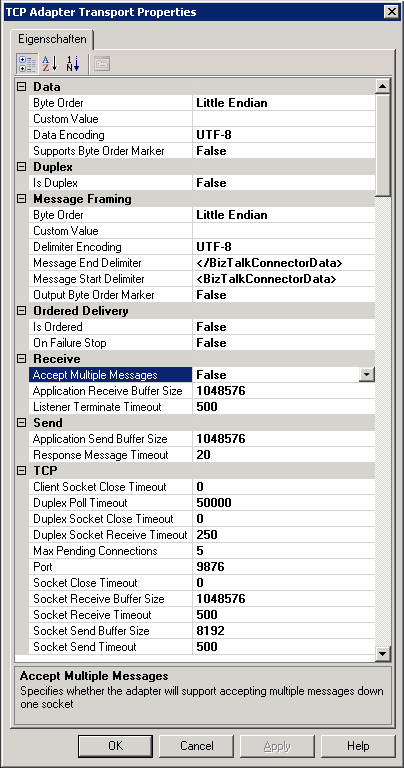Click the numeric sort order toolbar icon
The image size is (404, 768).
tap(72, 64)
